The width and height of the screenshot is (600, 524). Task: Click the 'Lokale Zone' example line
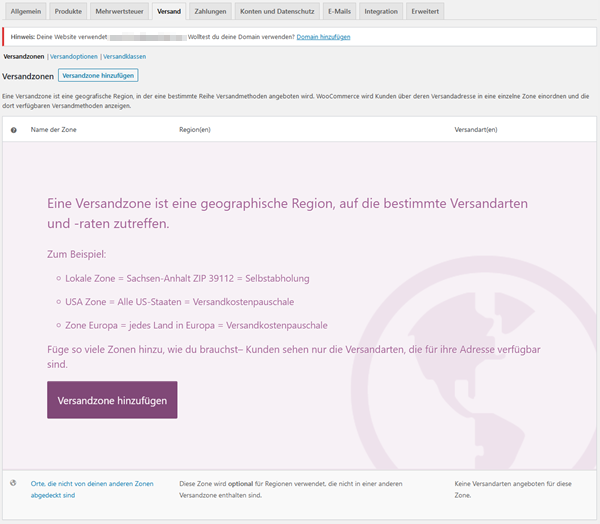[x=187, y=279]
